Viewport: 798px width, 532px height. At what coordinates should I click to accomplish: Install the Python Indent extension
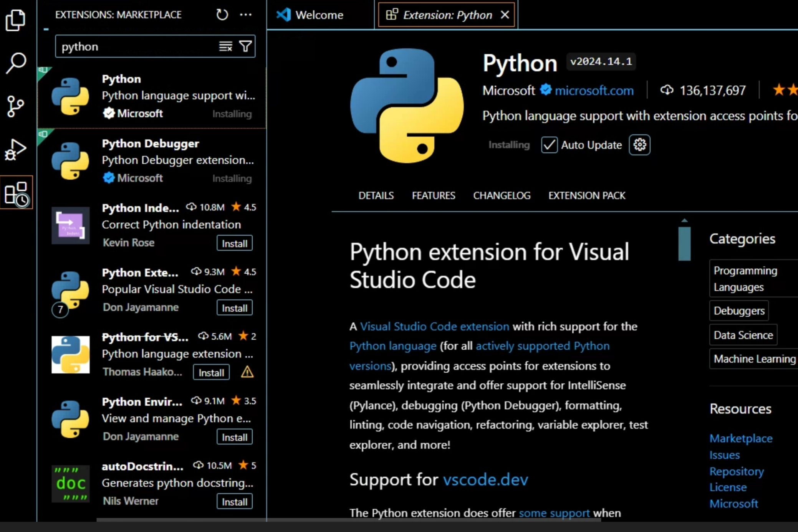234,243
